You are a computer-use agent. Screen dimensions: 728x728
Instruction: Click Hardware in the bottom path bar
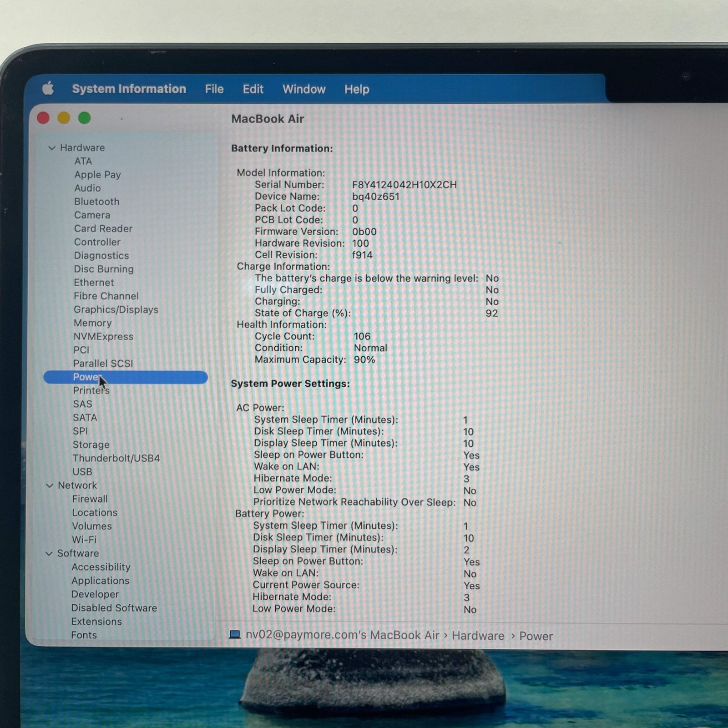pos(478,636)
